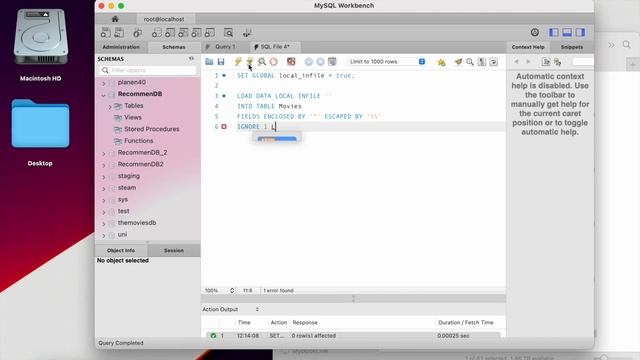The width and height of the screenshot is (640, 360).
Task: Create a new table icon
Action: click(170, 33)
